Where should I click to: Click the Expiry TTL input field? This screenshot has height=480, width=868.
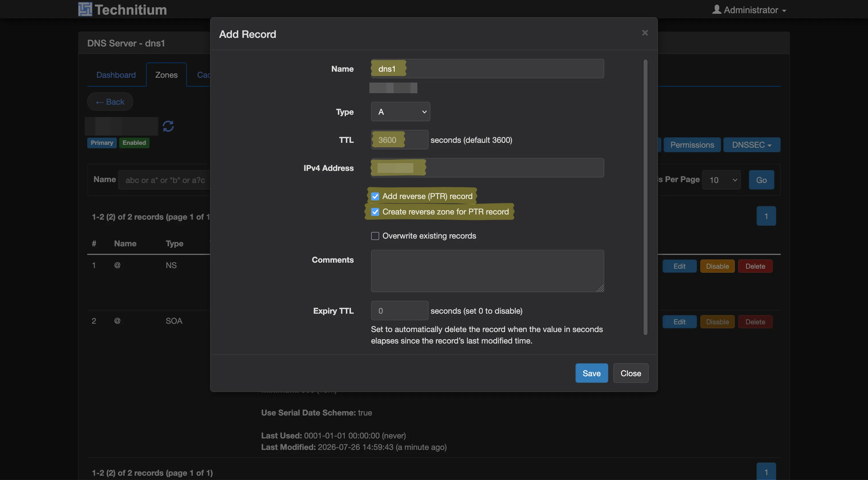pos(400,311)
